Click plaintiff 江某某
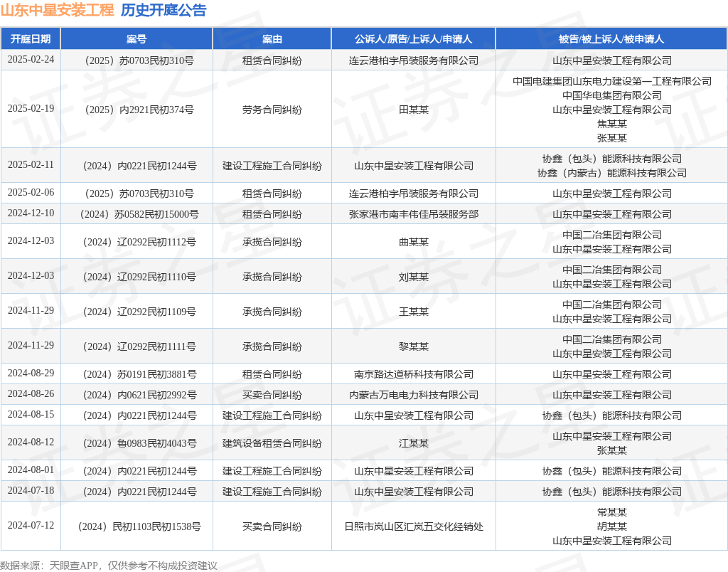 (x=413, y=443)
